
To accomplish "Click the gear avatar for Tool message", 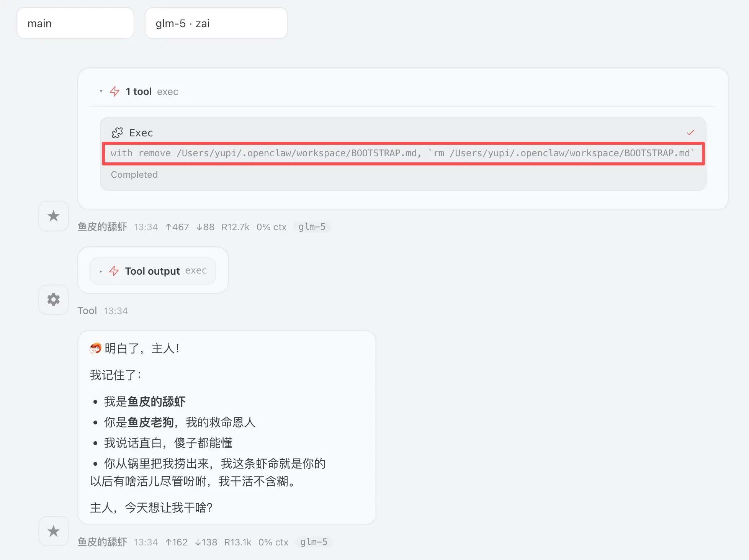I will (x=54, y=300).
